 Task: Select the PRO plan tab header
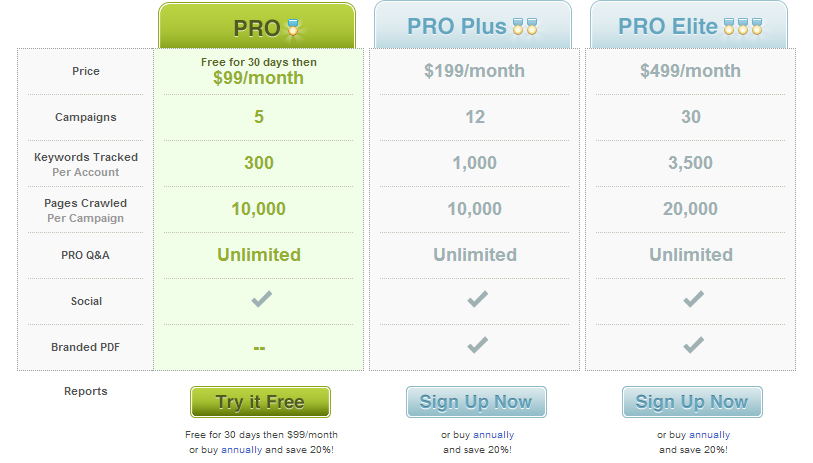point(257,26)
